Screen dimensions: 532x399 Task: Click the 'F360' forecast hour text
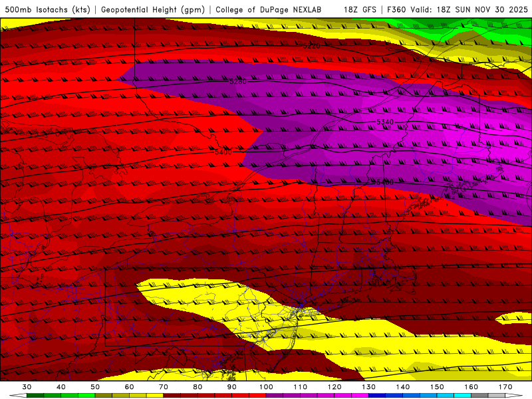tap(396, 9)
